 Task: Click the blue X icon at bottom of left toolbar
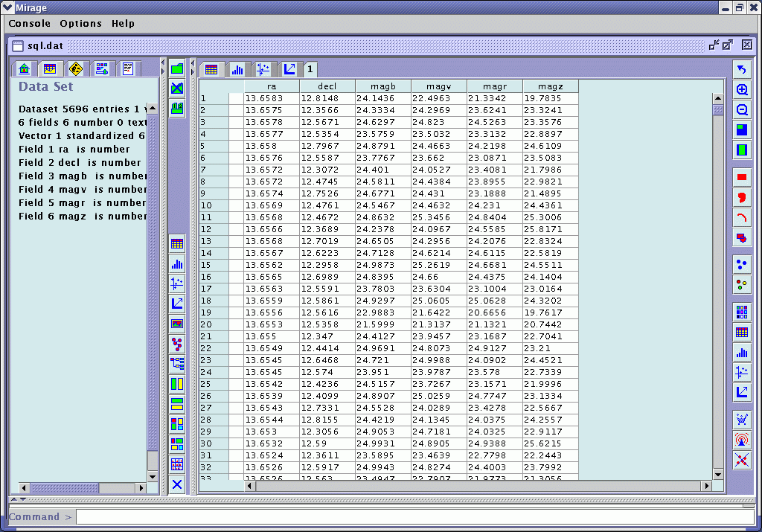pos(177,484)
